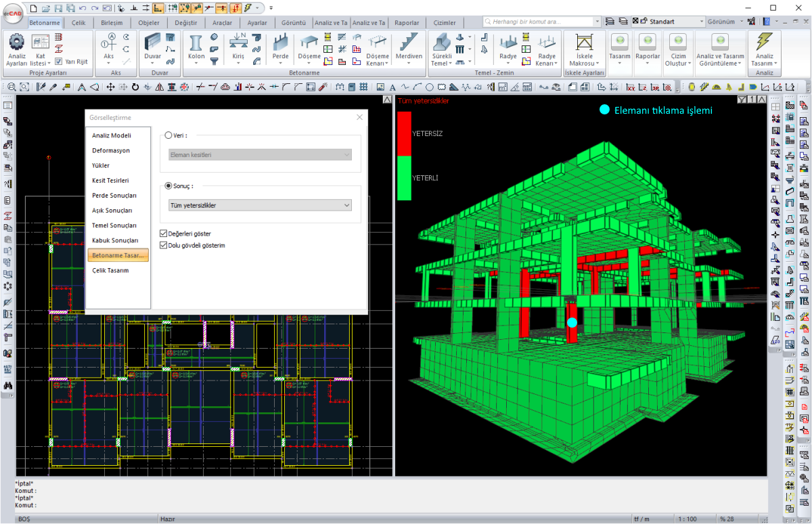
Task: Switch to the Çelik ribbon tab
Action: tap(78, 22)
